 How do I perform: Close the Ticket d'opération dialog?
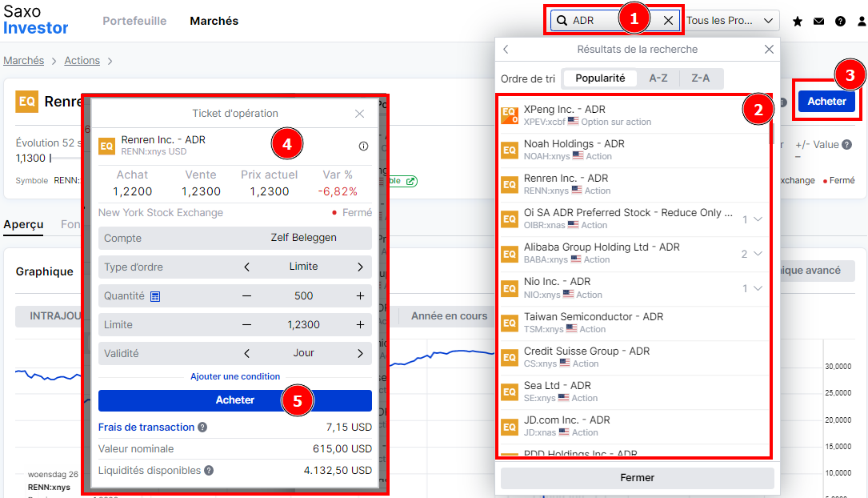(359, 114)
